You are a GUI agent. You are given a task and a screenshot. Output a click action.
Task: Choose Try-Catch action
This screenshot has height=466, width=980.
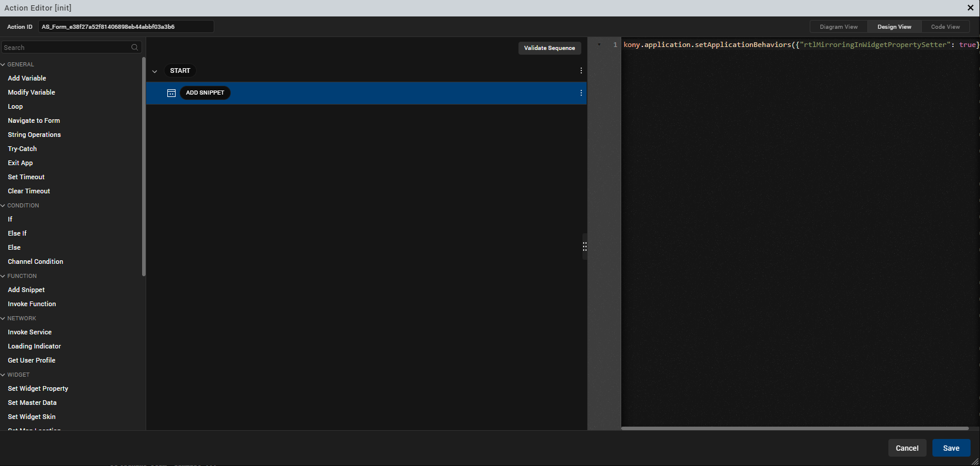point(22,149)
